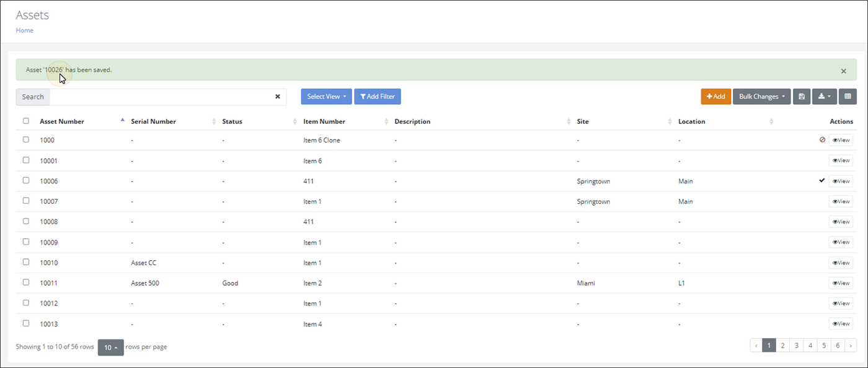The height and width of the screenshot is (368, 868).
Task: Click the red prohibited icon on row 1000
Action: click(x=822, y=140)
